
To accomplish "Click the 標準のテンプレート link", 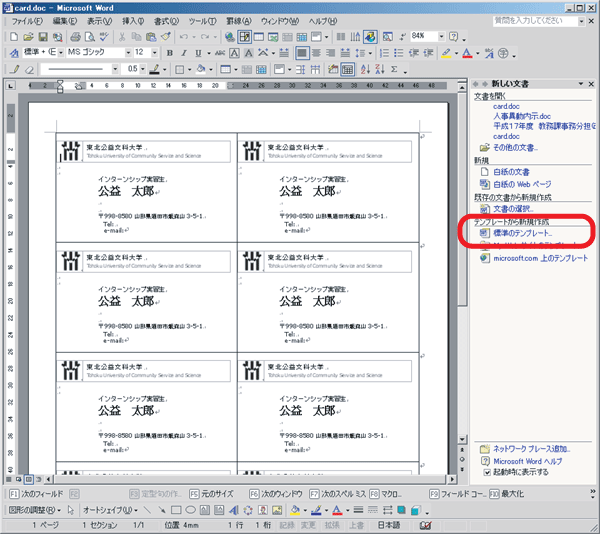I will pos(523,233).
